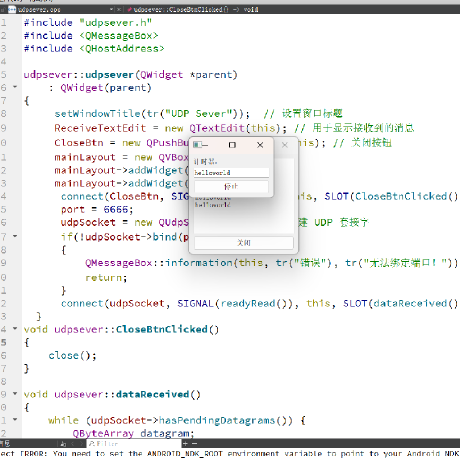Fold the dataReceived function with its arrow
Screen dimensions: 460x460
point(15,394)
